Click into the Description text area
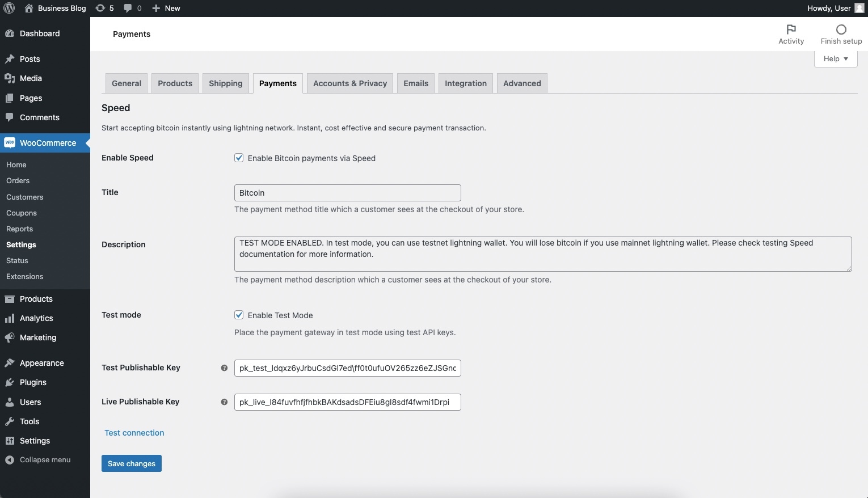The height and width of the screenshot is (498, 868). [x=543, y=254]
